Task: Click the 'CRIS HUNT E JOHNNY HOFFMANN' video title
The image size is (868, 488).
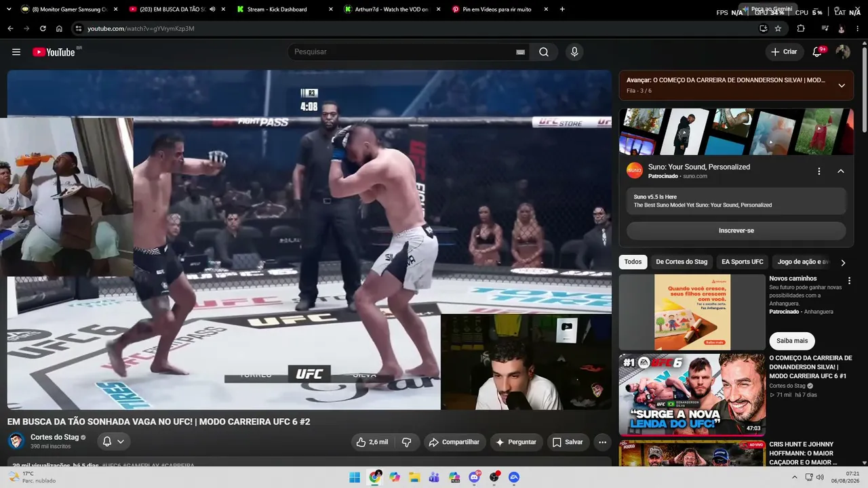Action: click(x=804, y=453)
